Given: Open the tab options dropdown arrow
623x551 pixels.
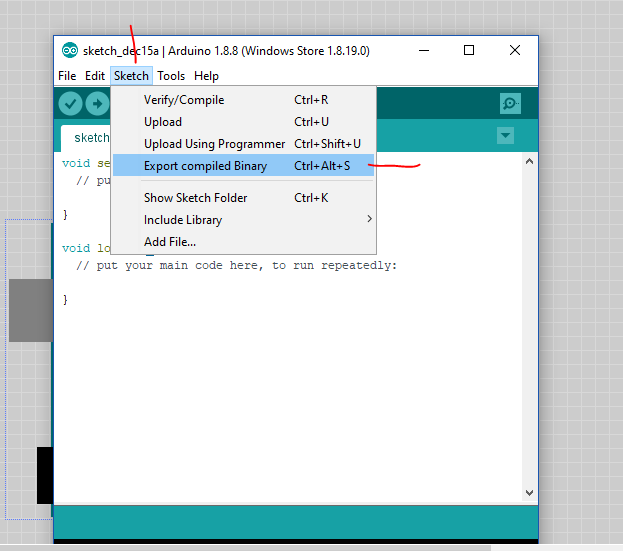Looking at the screenshot, I should tap(505, 135).
